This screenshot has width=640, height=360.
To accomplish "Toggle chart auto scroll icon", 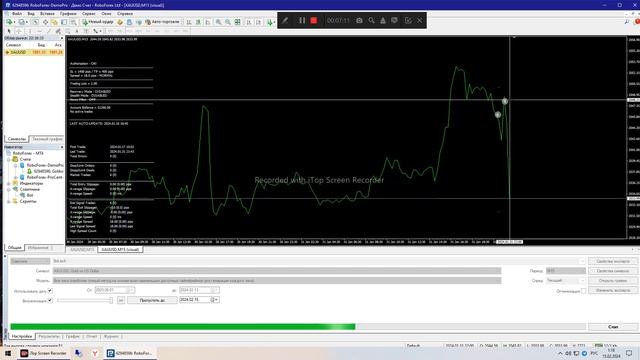I will point(249,22).
